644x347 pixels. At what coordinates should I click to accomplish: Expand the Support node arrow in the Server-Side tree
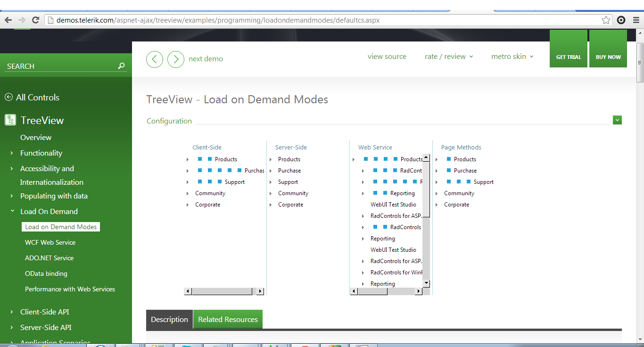pyautogui.click(x=271, y=182)
